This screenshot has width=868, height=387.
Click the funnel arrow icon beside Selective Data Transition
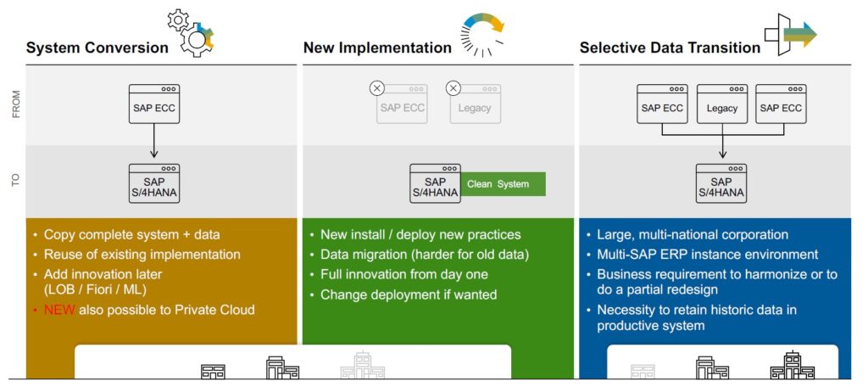791,35
